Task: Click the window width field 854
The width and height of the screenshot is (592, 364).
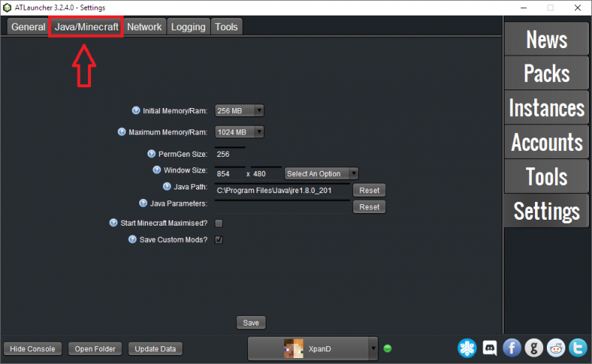Action: (230, 174)
